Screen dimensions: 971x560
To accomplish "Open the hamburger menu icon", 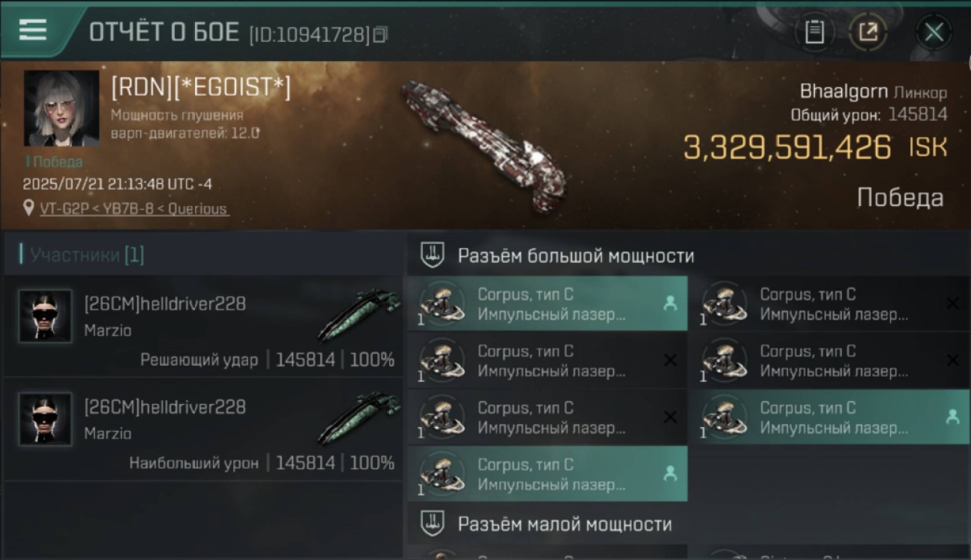I will [33, 30].
